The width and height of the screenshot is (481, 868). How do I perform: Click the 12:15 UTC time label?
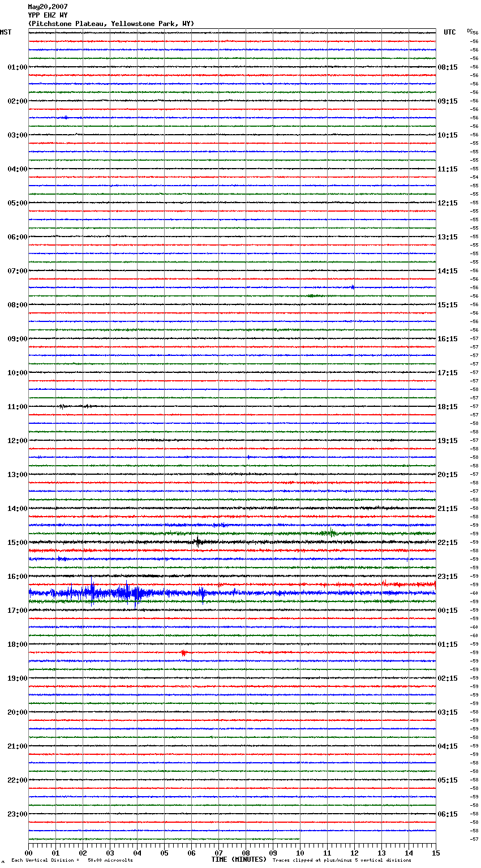pyautogui.click(x=448, y=203)
